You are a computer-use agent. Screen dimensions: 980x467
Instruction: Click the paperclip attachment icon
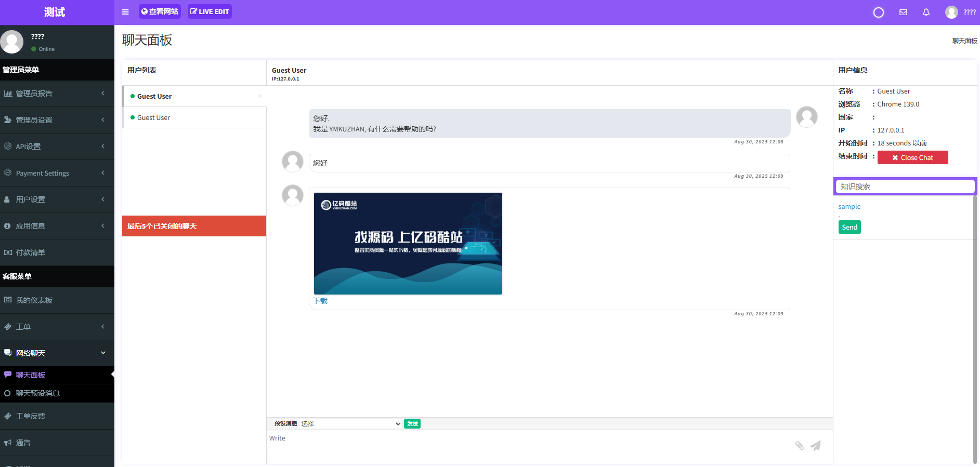pyautogui.click(x=799, y=445)
